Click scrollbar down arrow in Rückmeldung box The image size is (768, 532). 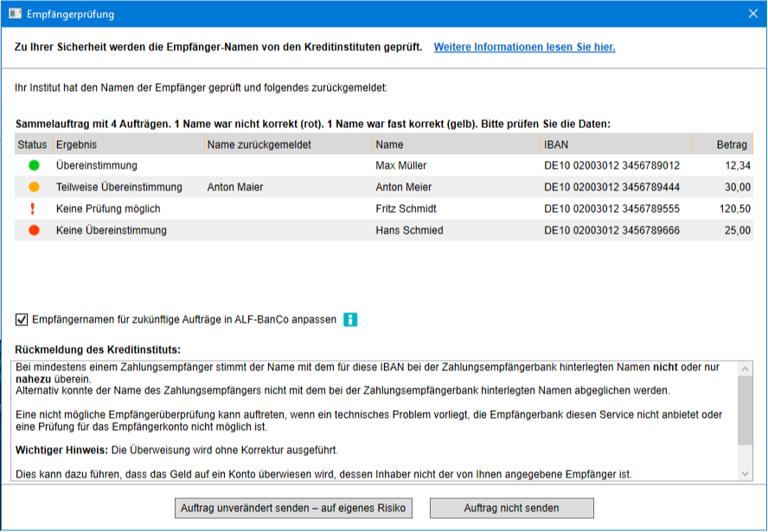(746, 473)
